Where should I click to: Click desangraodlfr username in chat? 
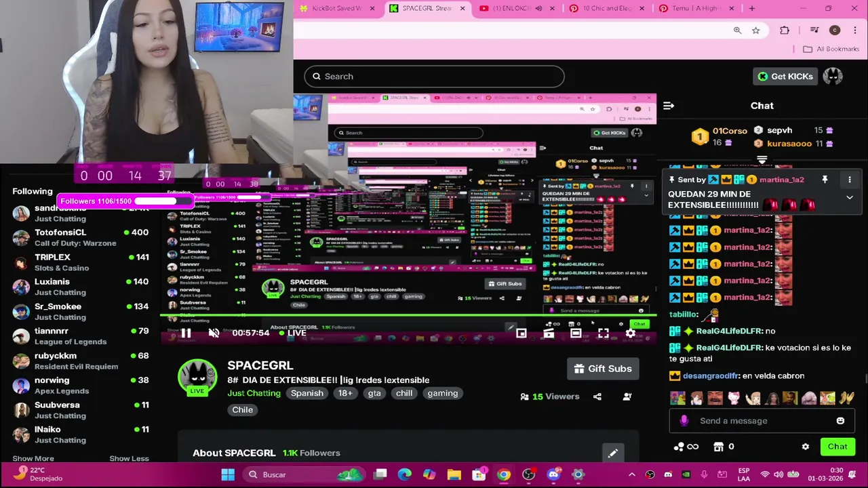pyautogui.click(x=710, y=375)
